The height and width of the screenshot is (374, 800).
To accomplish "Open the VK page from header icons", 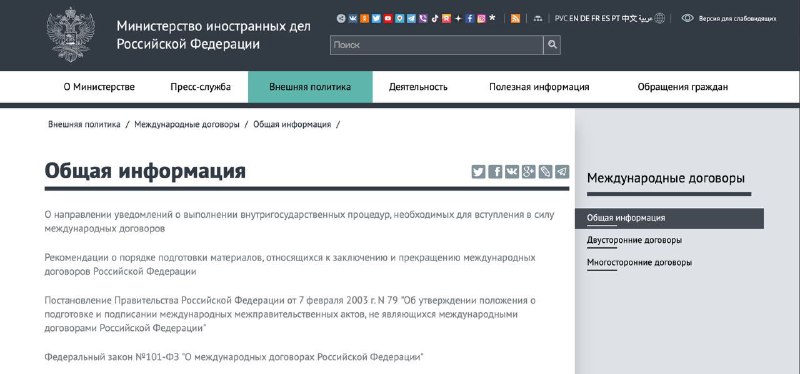I will coord(353,19).
